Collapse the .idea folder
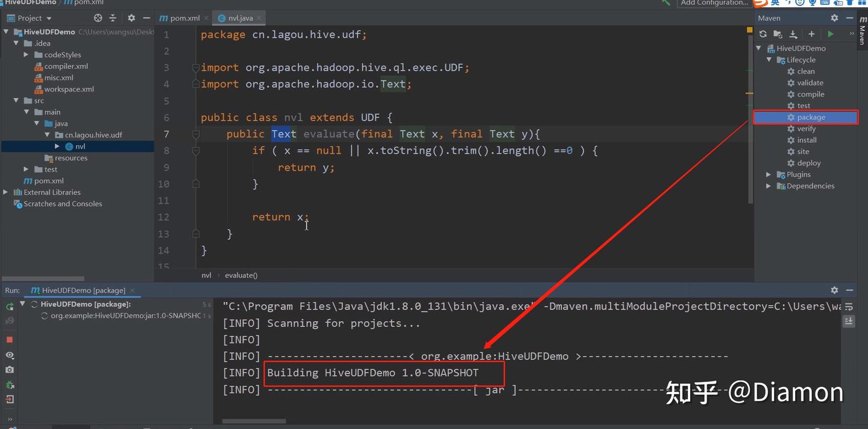The height and width of the screenshot is (429, 868). click(x=16, y=43)
